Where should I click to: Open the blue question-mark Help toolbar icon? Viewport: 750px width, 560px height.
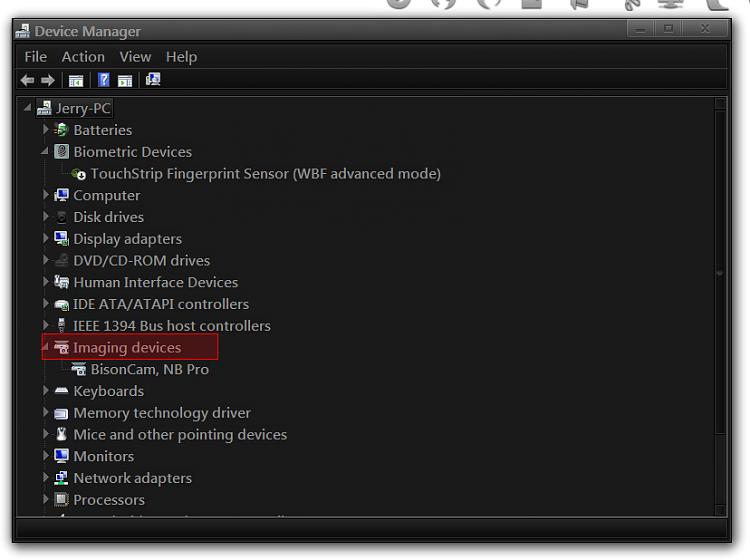[103, 80]
